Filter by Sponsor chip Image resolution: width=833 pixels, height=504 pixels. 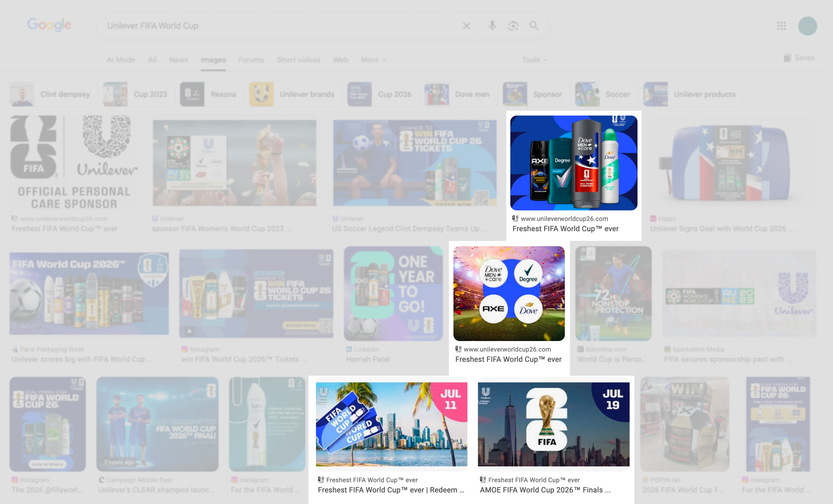coord(536,94)
